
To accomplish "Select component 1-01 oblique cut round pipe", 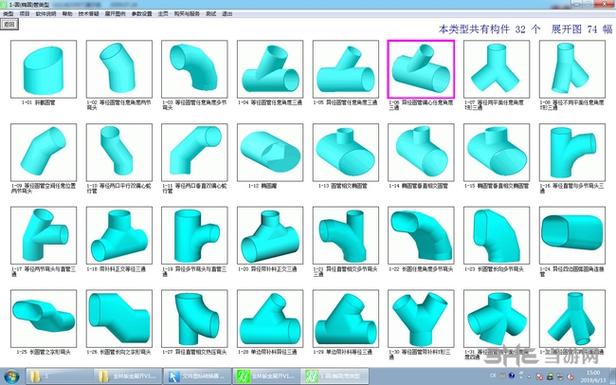I will 44,69.
